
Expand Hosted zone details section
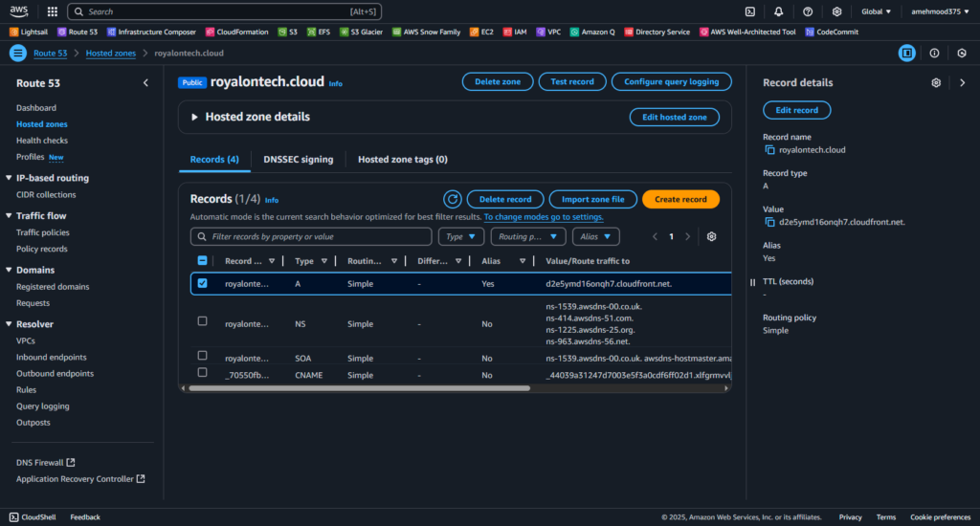coord(194,117)
